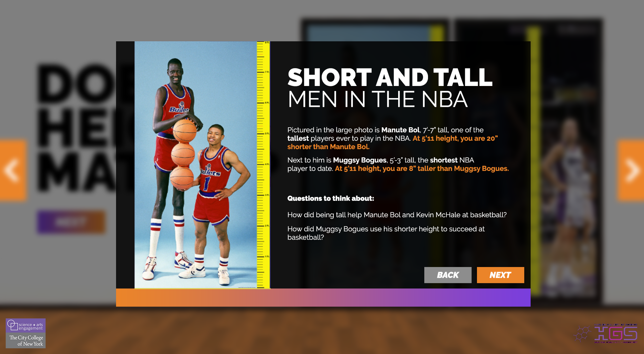Click the question mentioning Kevin McHale
The image size is (644, 354).
(397, 215)
